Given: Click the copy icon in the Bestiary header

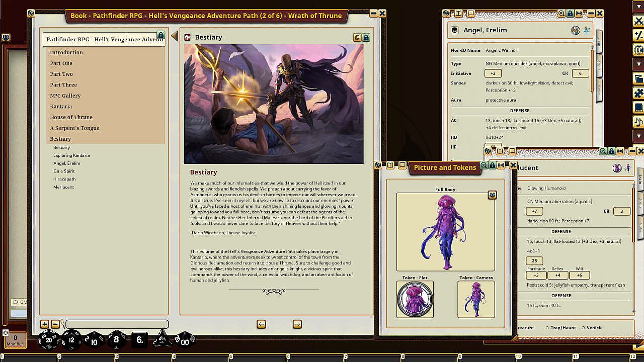Looking at the screenshot, I should click(357, 37).
